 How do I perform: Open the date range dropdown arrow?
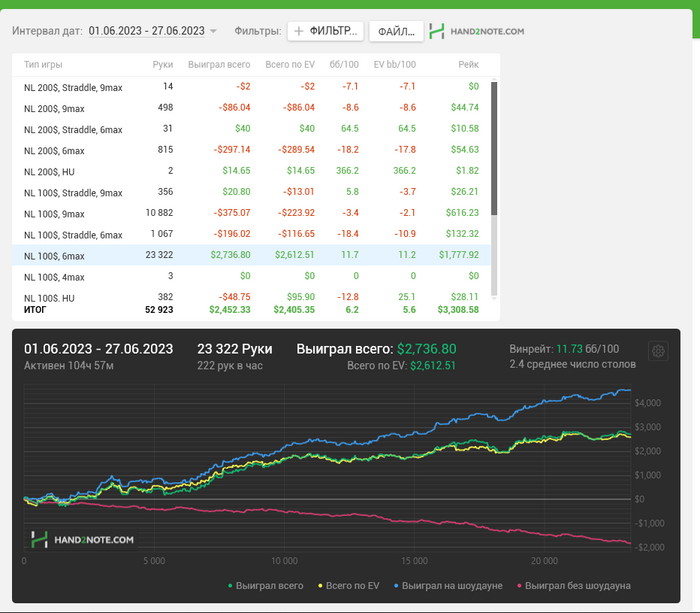(x=213, y=31)
